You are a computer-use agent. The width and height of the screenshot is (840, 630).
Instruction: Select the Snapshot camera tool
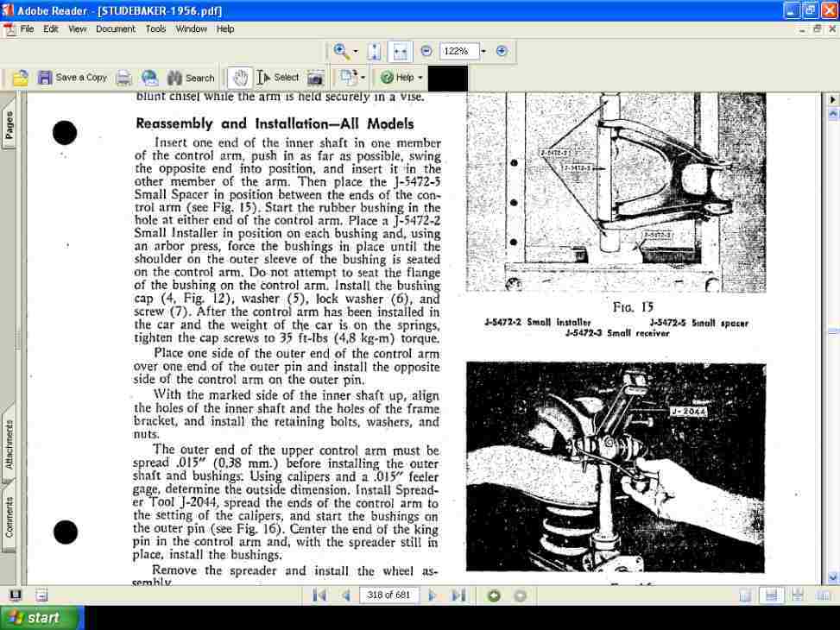315,79
